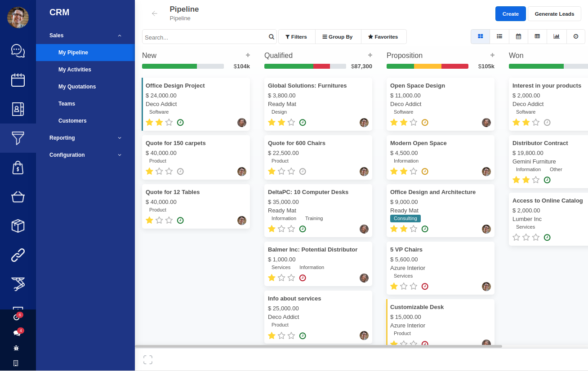The height and width of the screenshot is (371, 588).
Task: Click the Generate Leads button
Action: (x=554, y=13)
